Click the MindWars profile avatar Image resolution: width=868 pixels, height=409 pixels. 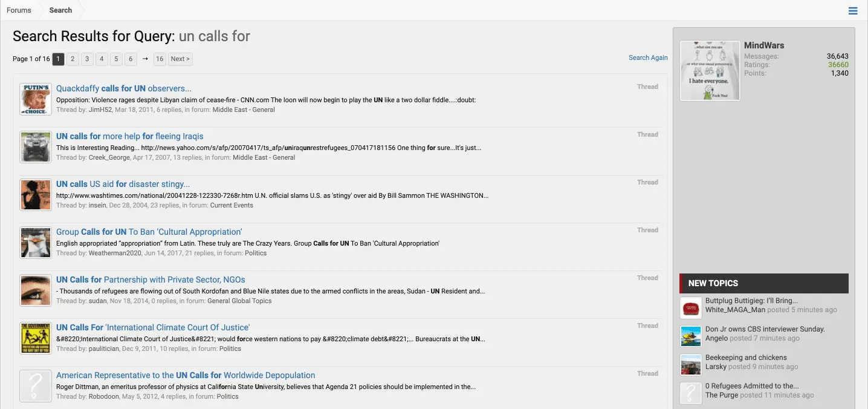tap(710, 71)
